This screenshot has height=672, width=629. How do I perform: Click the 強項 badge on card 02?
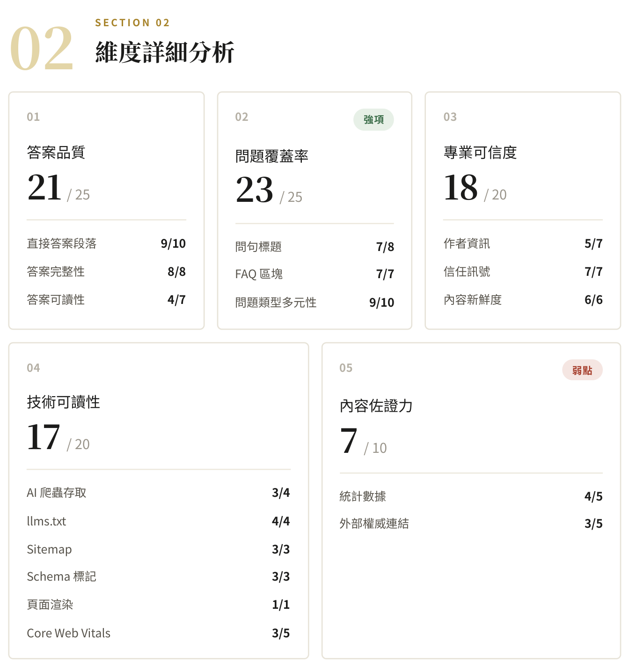(373, 120)
